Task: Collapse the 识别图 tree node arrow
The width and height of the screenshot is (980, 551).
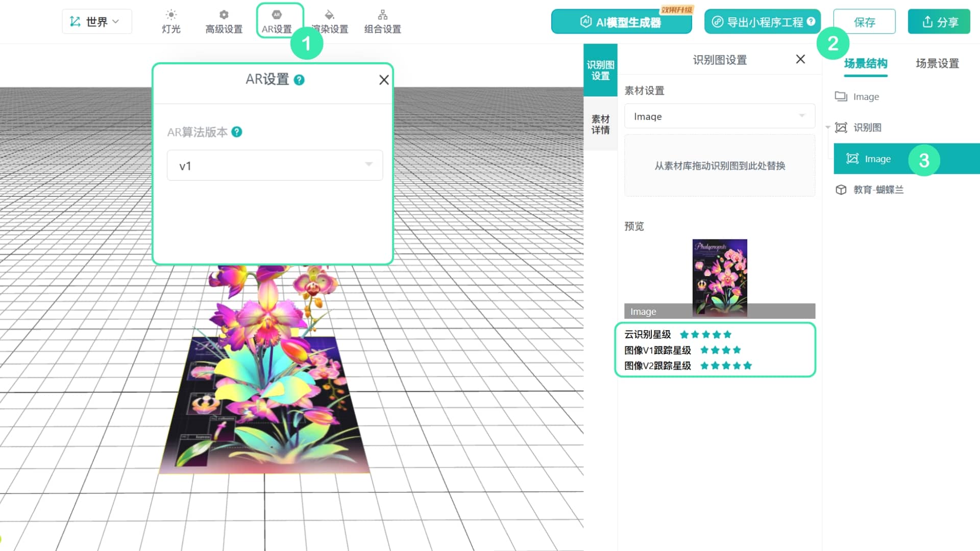Action: point(828,128)
